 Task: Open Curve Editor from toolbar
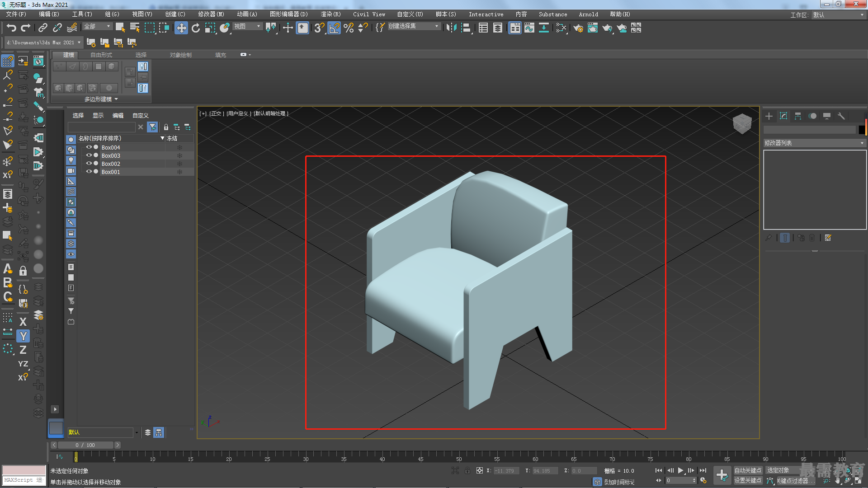[x=529, y=28]
